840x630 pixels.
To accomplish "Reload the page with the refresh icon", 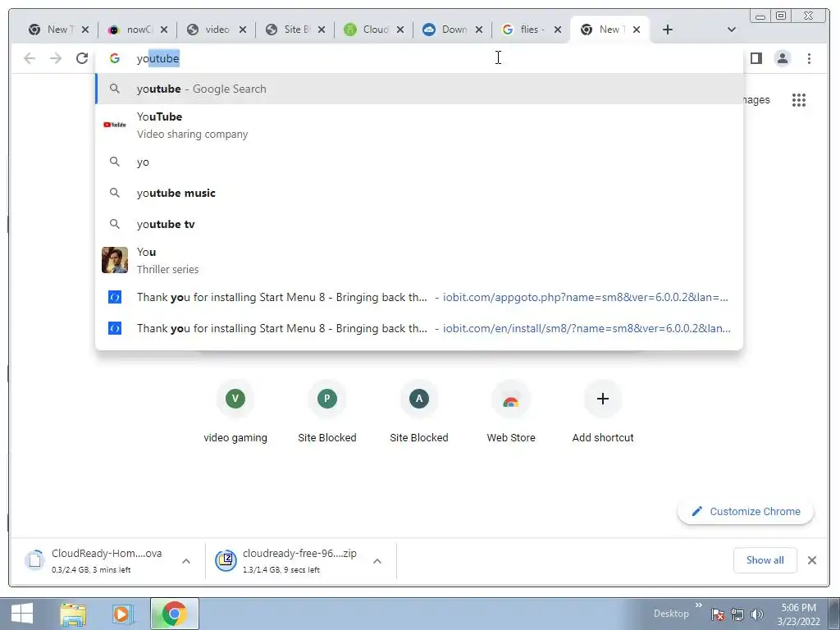I will pyautogui.click(x=82, y=58).
